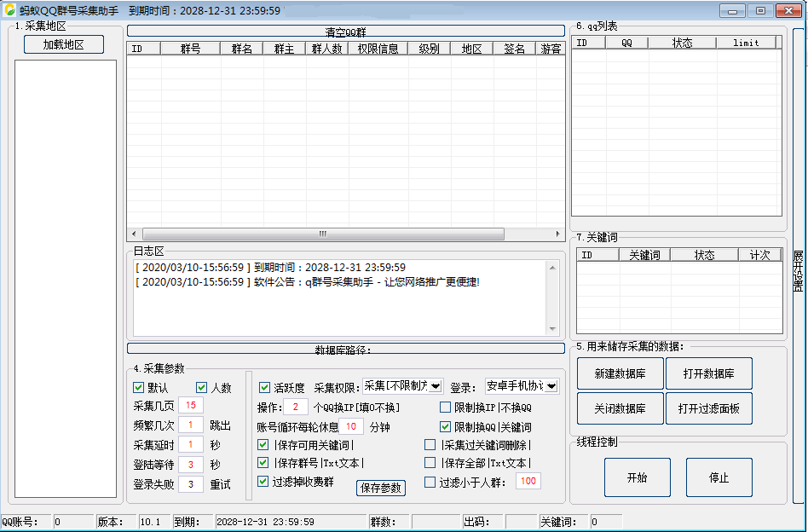808x532 pixels.
Task: Click the log line with 软件公告
Action: point(307,282)
